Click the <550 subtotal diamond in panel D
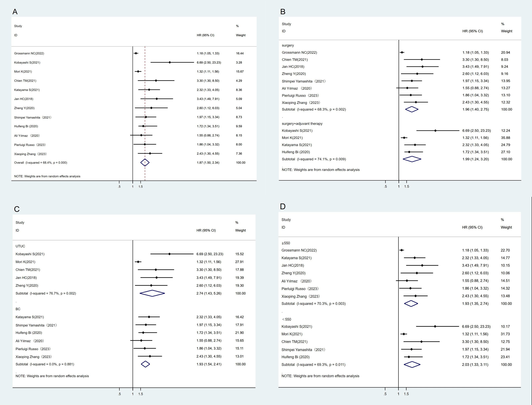Viewport: 532px width, 405px height. (x=412, y=365)
